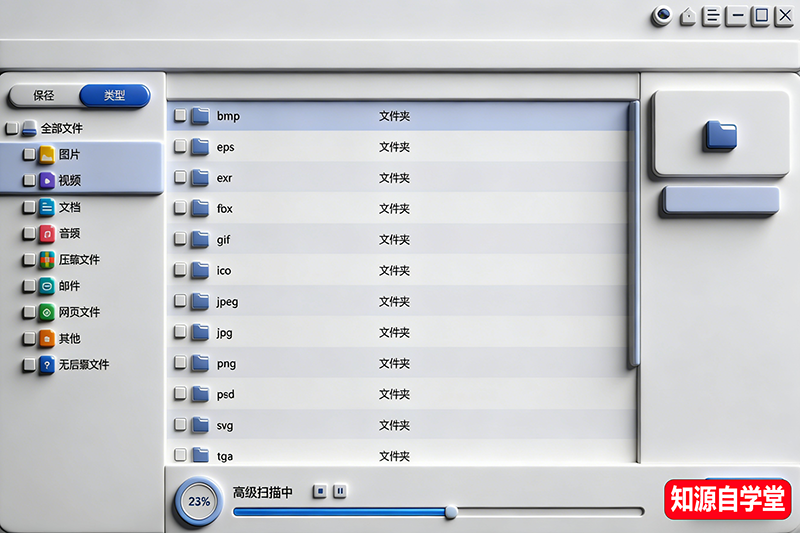Open the svg folder icon
The image size is (800, 533).
200,425
